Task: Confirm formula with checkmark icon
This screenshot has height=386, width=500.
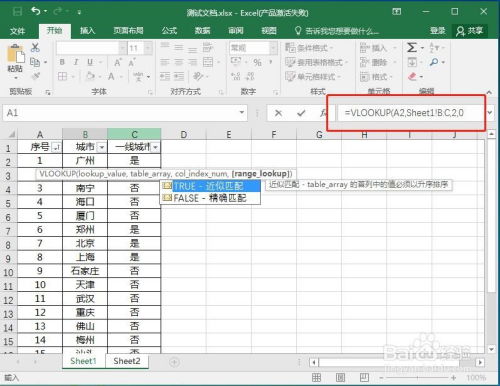Action: (301, 113)
